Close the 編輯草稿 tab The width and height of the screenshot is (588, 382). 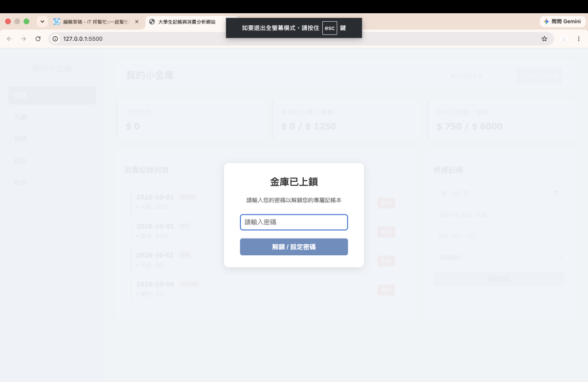pyautogui.click(x=137, y=22)
